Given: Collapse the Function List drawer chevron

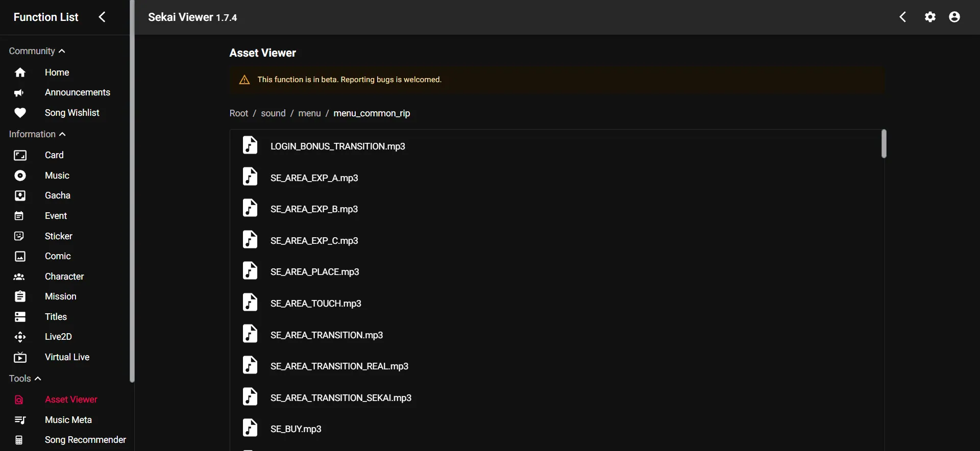Looking at the screenshot, I should pyautogui.click(x=102, y=17).
